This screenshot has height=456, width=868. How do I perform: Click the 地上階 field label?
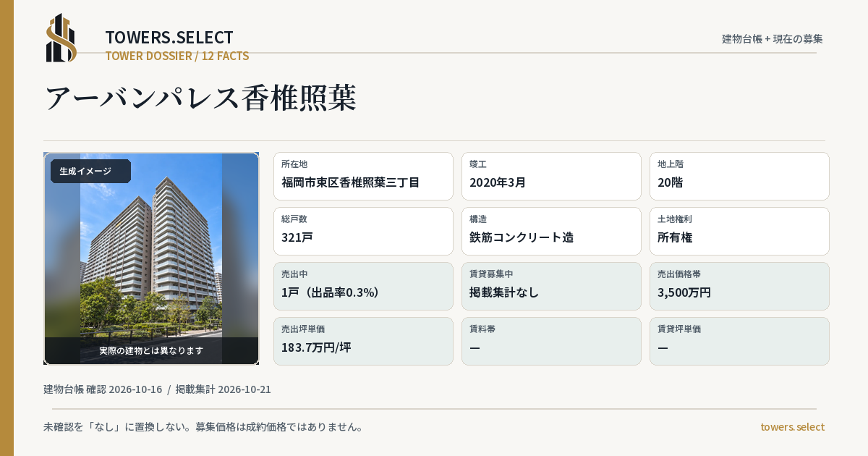point(671,164)
